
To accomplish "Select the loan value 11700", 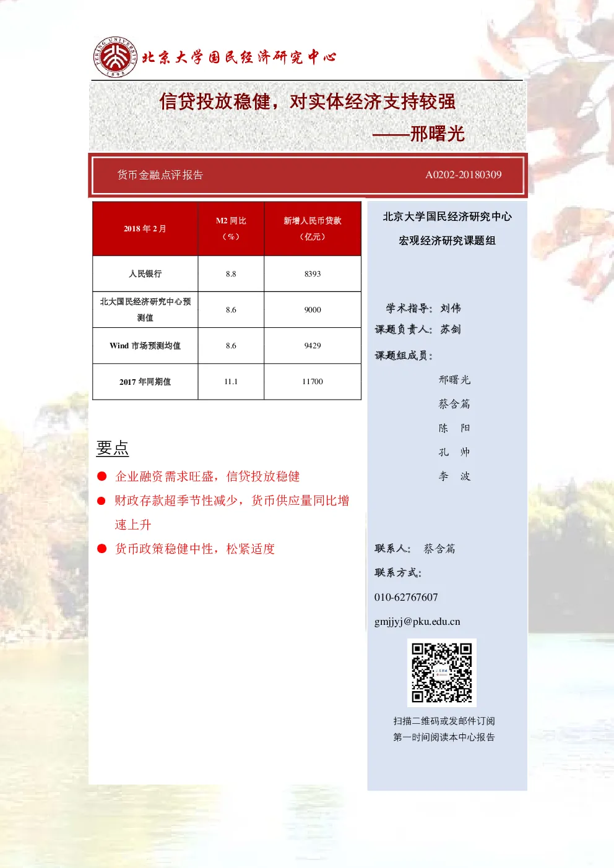I will (313, 382).
